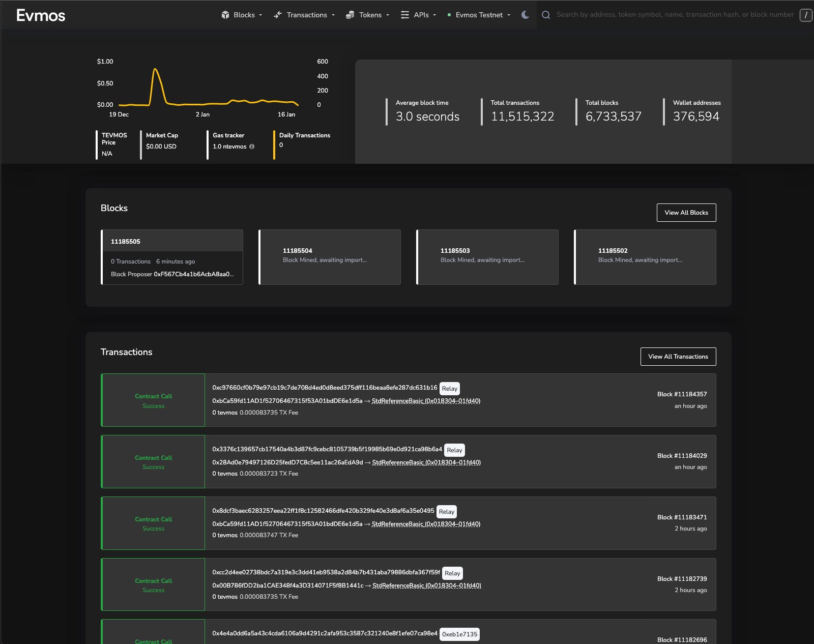This screenshot has width=814, height=644.
Task: Open Block #11184029 link
Action: tap(682, 456)
